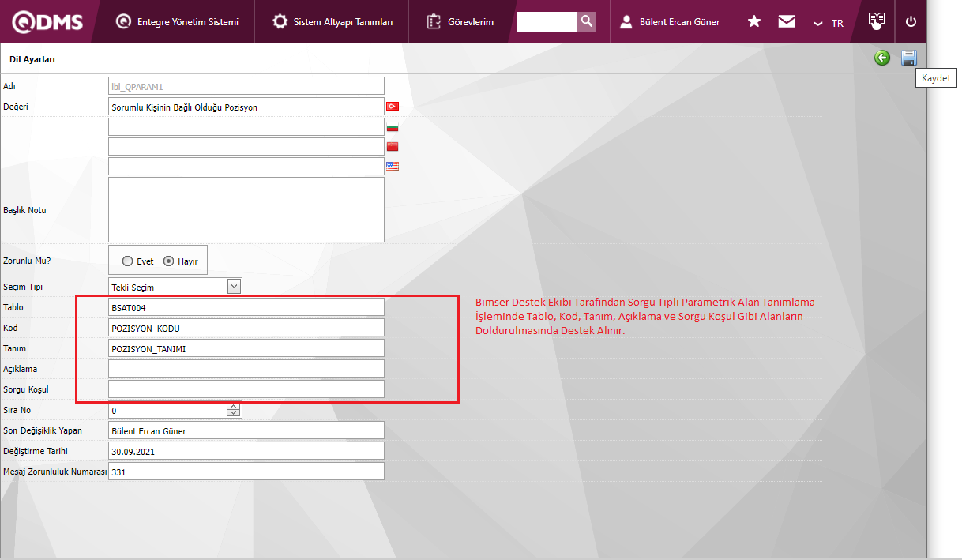Increase Sıra No with up arrow
Screen dimensions: 962x560
(x=234, y=407)
